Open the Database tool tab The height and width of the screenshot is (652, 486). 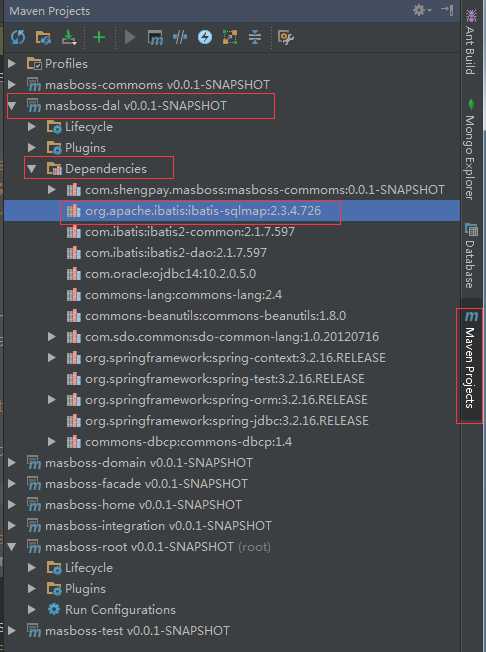pyautogui.click(x=470, y=256)
